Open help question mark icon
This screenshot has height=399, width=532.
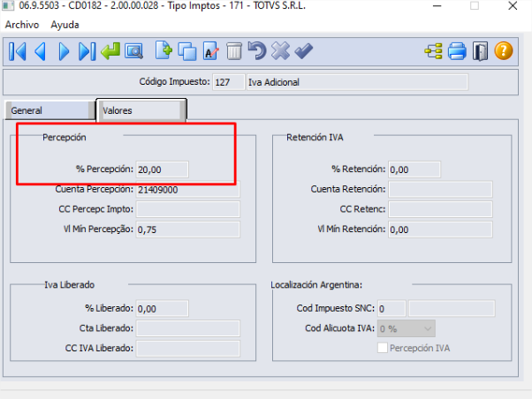[504, 51]
